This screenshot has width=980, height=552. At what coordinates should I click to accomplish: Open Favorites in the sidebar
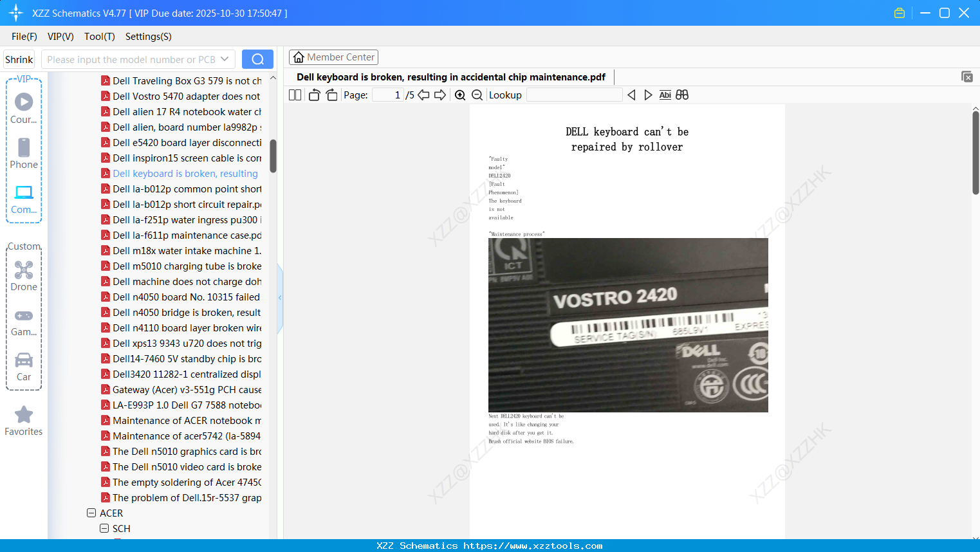[x=24, y=421]
